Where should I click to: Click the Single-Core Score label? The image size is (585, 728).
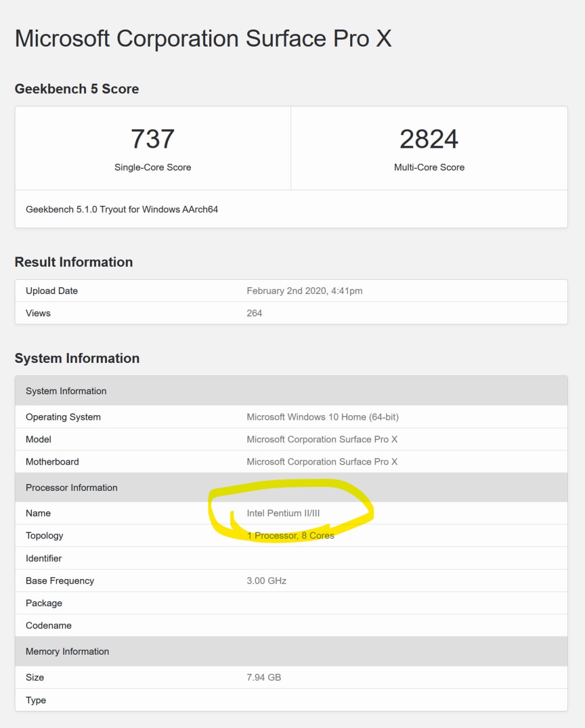pyautogui.click(x=152, y=167)
